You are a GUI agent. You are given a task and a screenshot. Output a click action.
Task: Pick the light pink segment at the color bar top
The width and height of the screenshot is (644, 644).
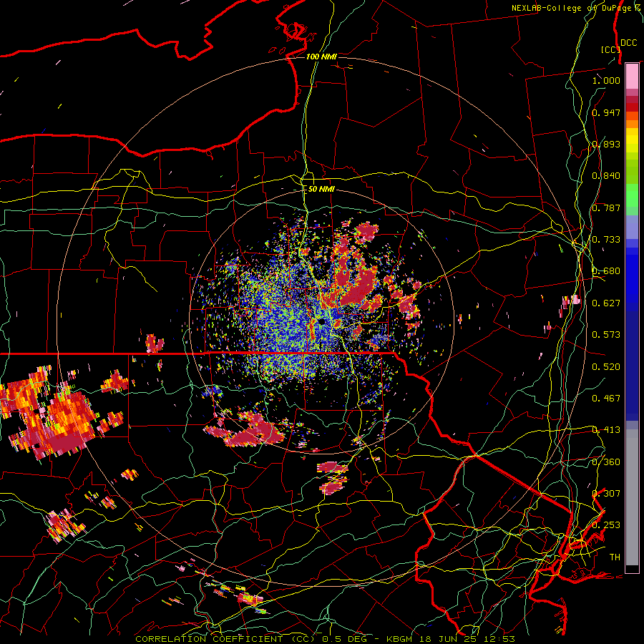coord(632,76)
